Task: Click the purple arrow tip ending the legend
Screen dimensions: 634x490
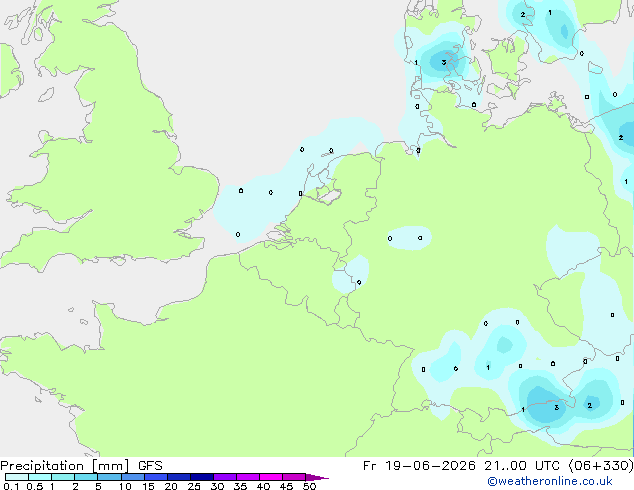Action: coord(317,477)
